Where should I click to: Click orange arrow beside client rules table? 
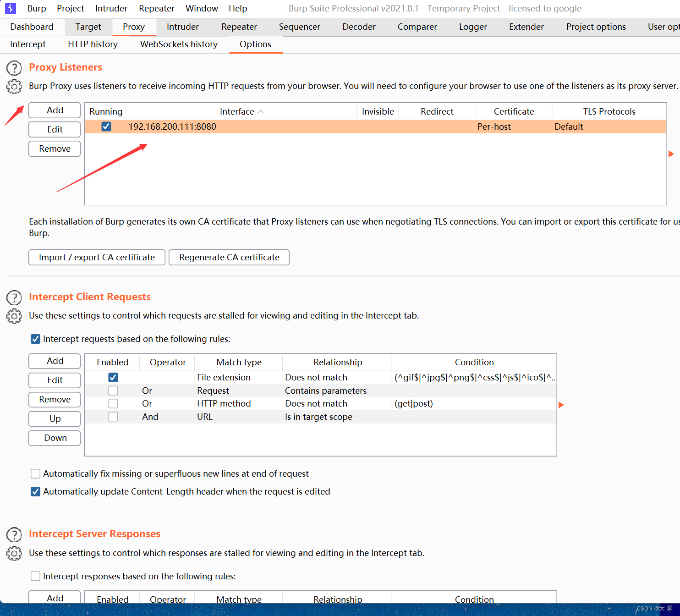(561, 405)
